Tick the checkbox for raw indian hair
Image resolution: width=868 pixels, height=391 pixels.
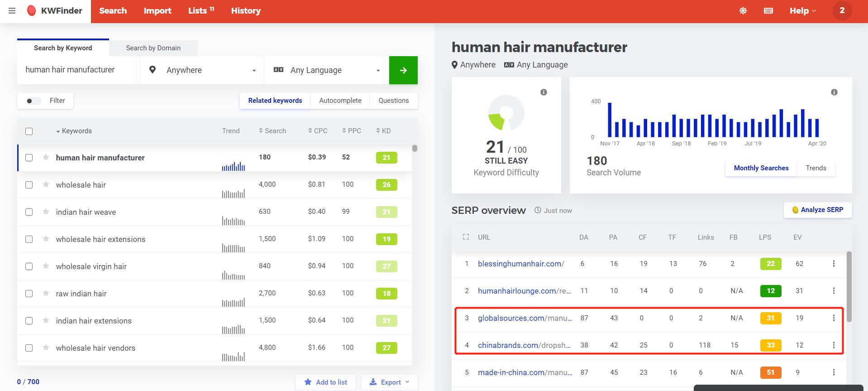click(29, 294)
